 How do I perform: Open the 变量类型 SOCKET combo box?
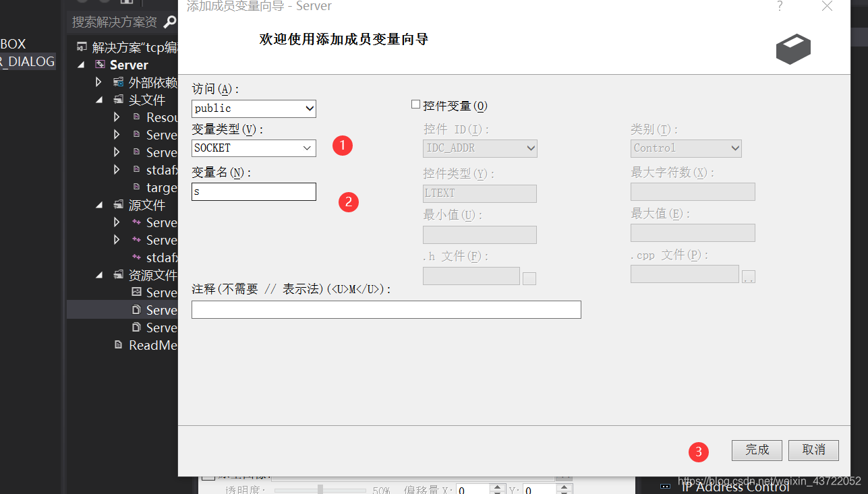pyautogui.click(x=254, y=148)
